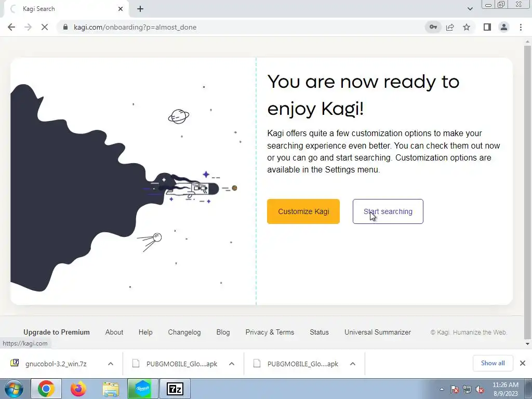Open the Help footer link
532x399 pixels.
145,332
